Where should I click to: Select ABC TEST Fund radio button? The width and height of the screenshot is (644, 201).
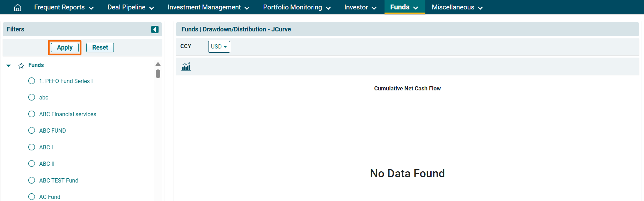pos(32,180)
